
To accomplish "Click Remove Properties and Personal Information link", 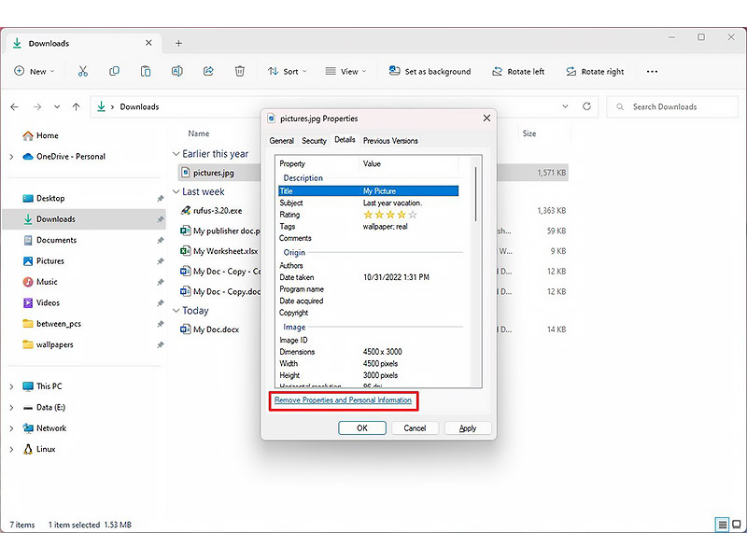I will [343, 400].
